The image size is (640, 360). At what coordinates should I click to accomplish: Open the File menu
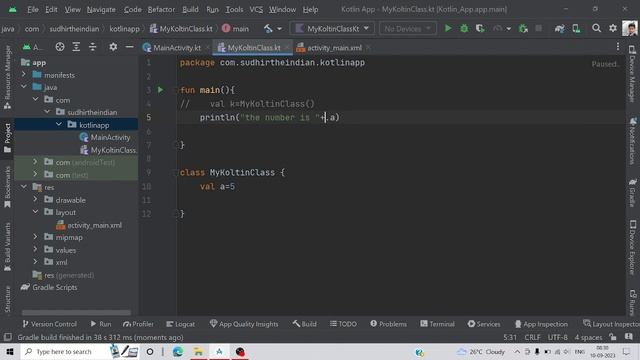[x=33, y=9]
